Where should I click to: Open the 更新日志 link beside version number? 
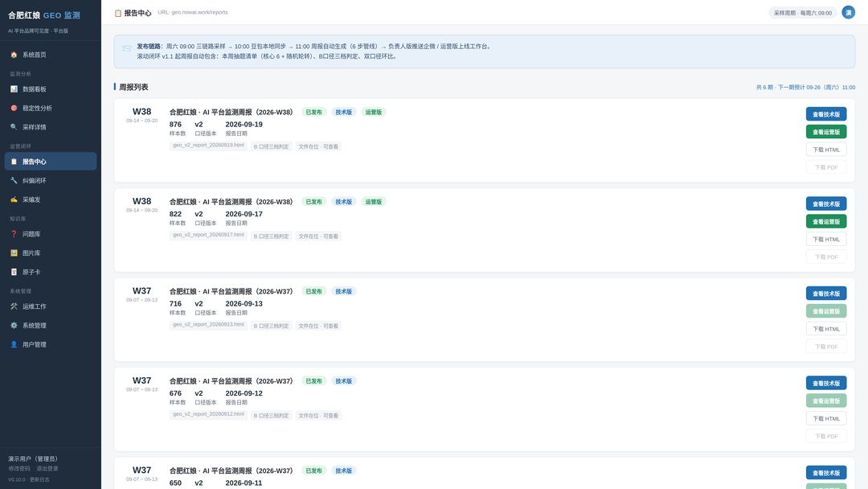tap(39, 479)
